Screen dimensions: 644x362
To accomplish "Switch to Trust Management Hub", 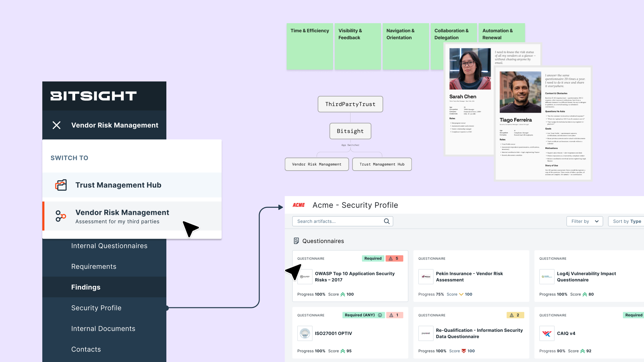I will pos(132,185).
